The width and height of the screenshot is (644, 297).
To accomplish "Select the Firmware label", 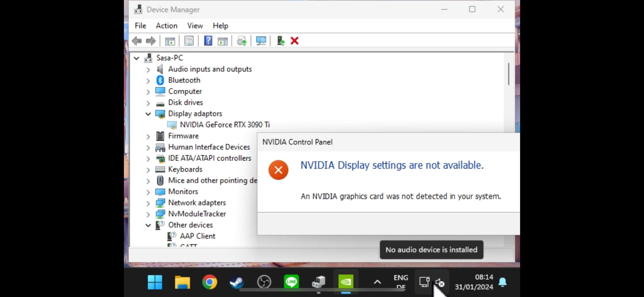I will click(183, 136).
